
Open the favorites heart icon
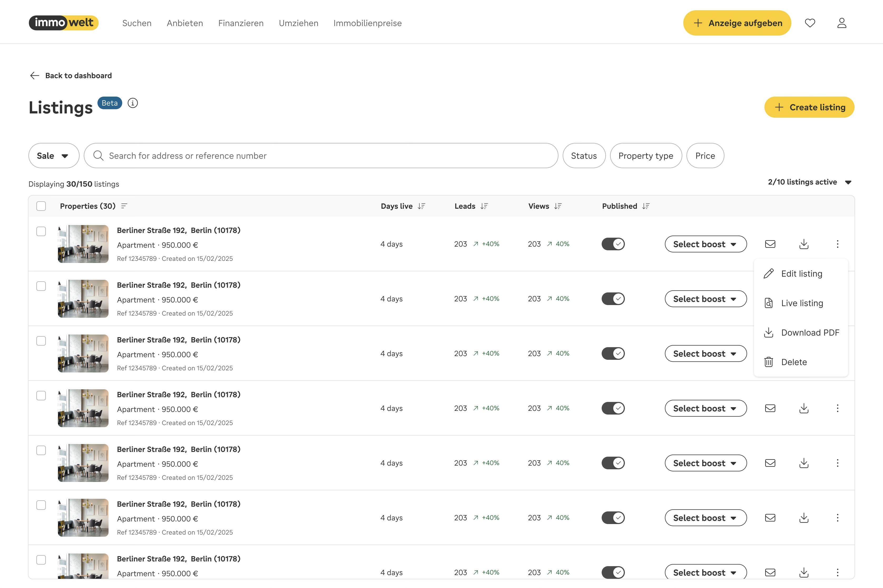[x=810, y=23]
